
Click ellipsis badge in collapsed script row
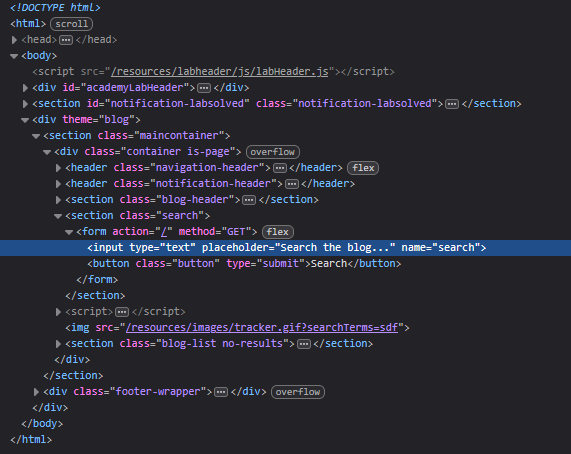[122, 312]
